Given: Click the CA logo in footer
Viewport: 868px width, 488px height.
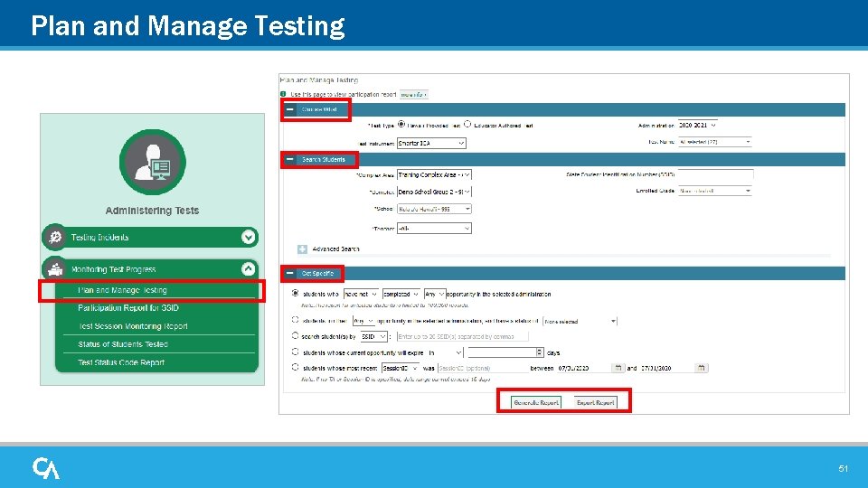Looking at the screenshot, I should (x=46, y=468).
